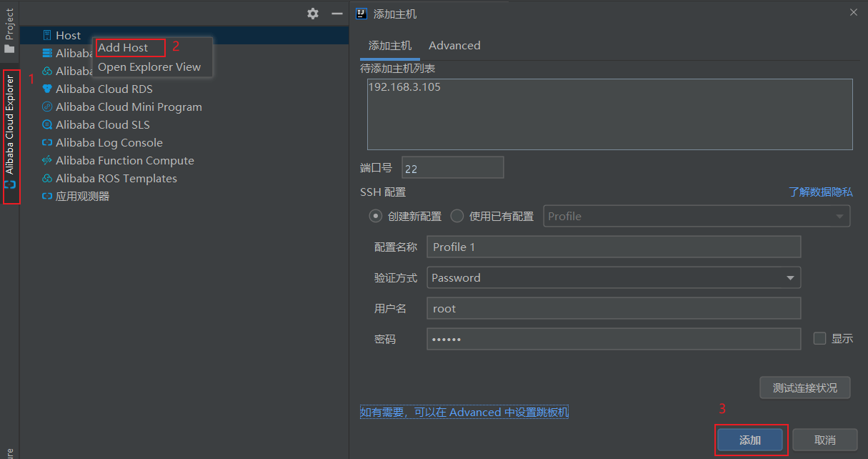Open the 验证方式 Password dropdown
This screenshot has height=459, width=868.
pos(613,277)
